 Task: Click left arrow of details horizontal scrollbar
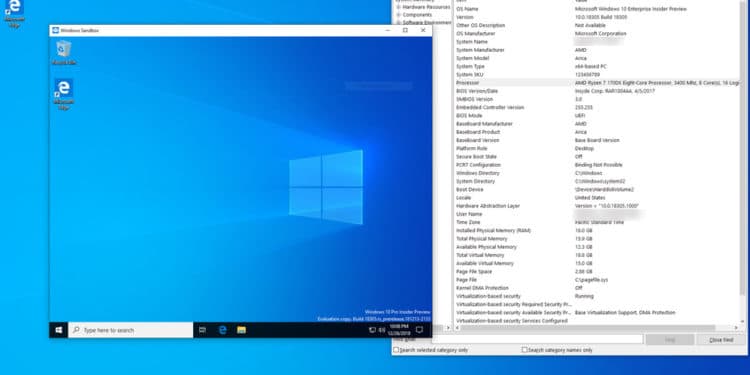[x=457, y=328]
